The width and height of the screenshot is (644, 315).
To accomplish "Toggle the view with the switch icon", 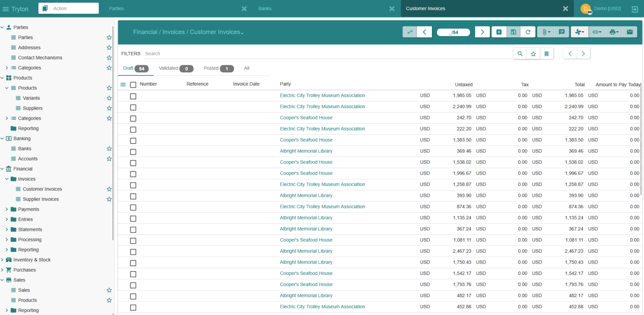I will (x=410, y=32).
